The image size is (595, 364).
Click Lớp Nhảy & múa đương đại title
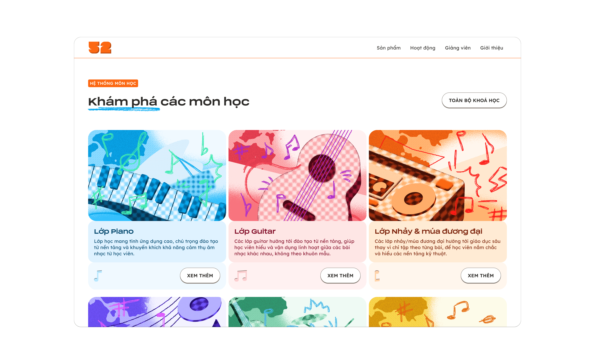coord(428,231)
